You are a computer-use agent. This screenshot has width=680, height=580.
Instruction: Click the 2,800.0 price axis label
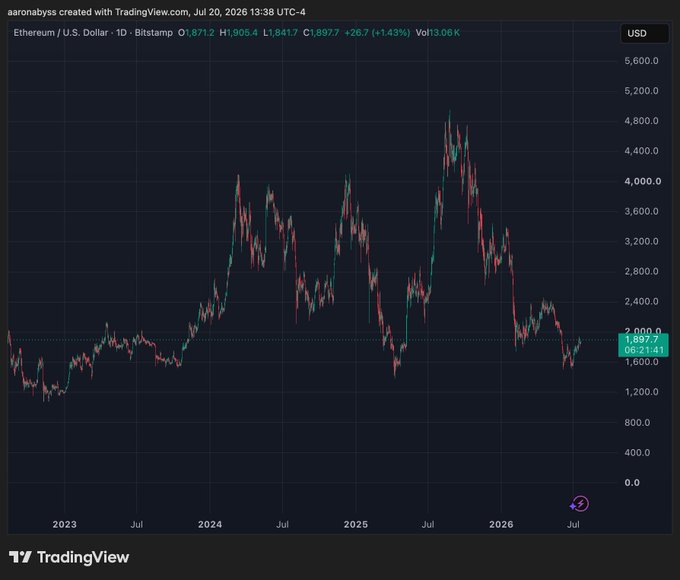tap(641, 271)
